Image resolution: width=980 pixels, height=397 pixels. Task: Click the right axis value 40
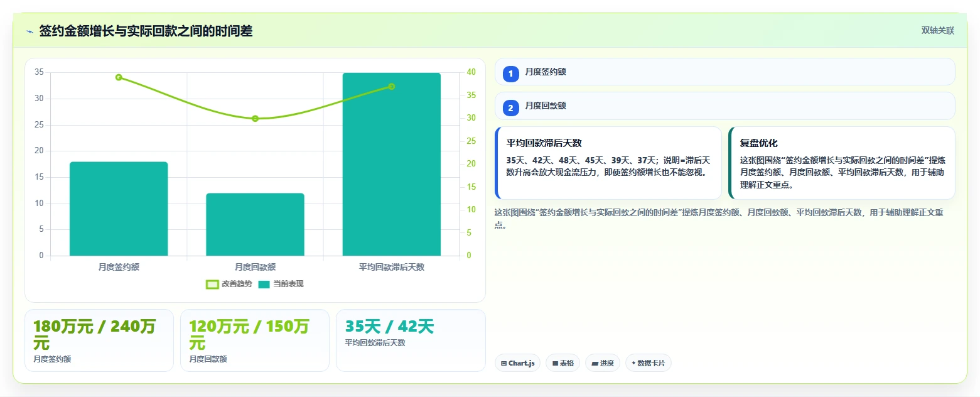(472, 72)
